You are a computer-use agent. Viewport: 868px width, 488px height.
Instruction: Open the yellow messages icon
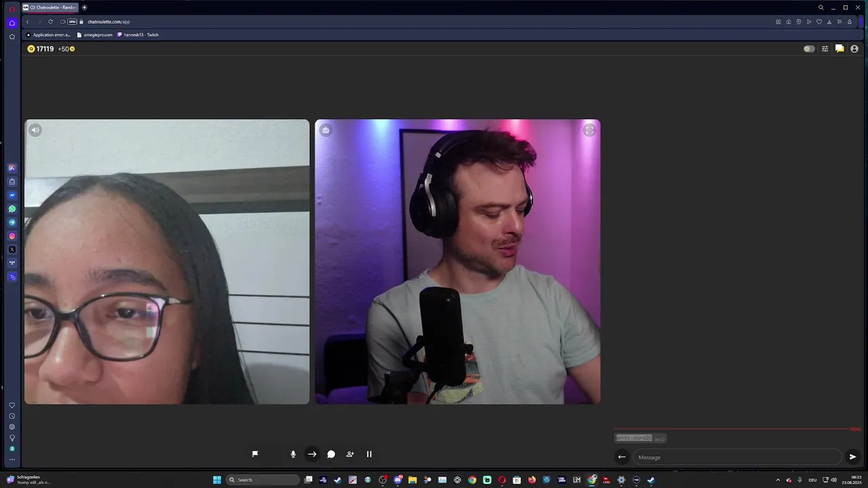tap(840, 49)
